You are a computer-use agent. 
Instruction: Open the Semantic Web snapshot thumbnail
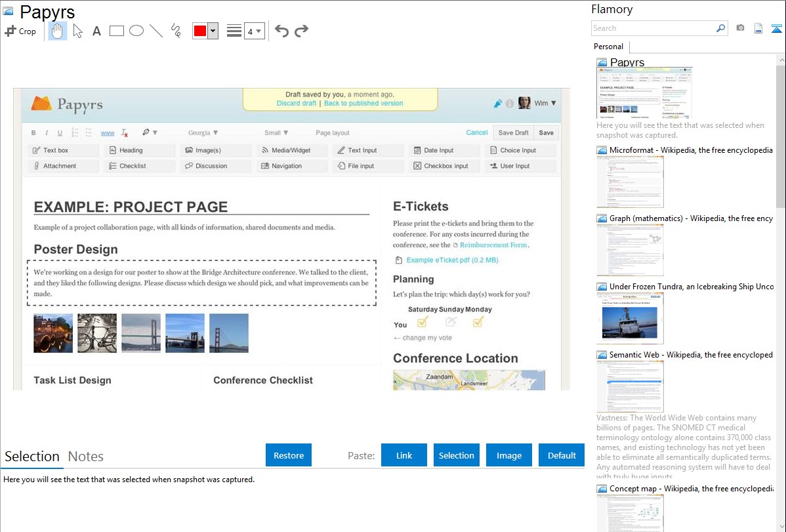coord(630,386)
